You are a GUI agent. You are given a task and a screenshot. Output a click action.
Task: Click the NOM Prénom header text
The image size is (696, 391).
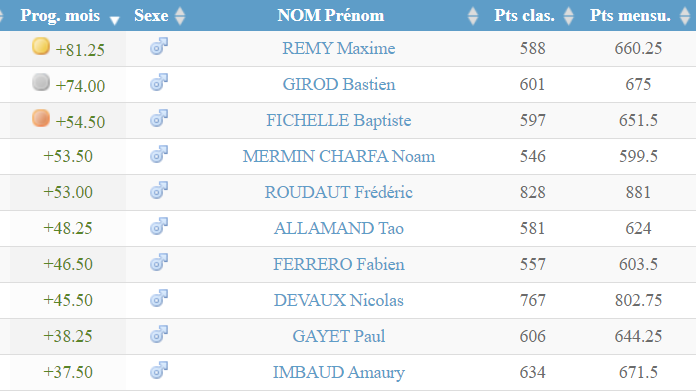click(x=331, y=16)
